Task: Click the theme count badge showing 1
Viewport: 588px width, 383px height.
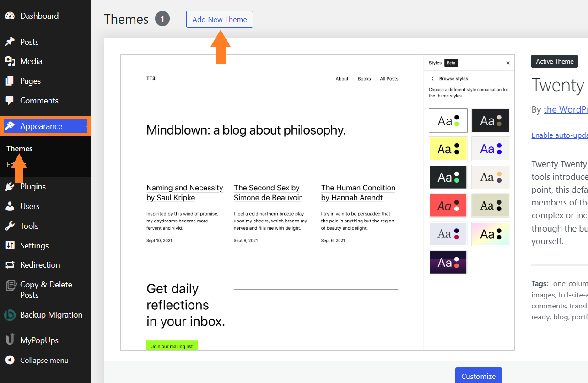Action: click(162, 19)
